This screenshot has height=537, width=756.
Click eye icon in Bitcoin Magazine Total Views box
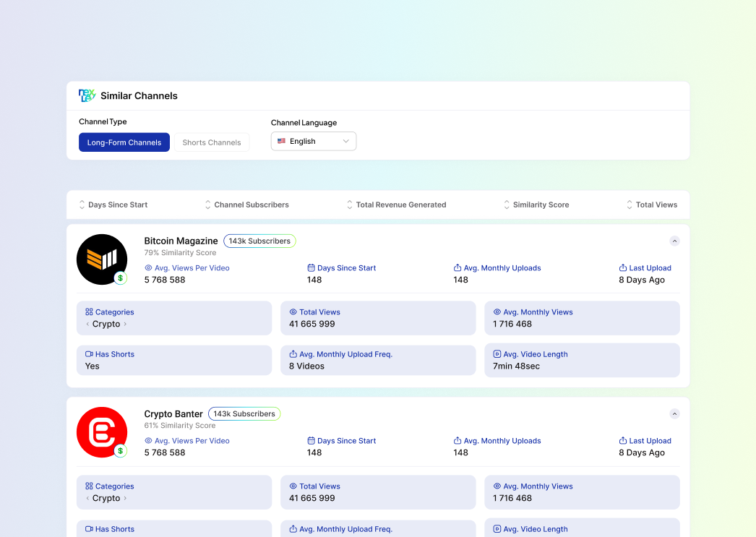click(293, 312)
